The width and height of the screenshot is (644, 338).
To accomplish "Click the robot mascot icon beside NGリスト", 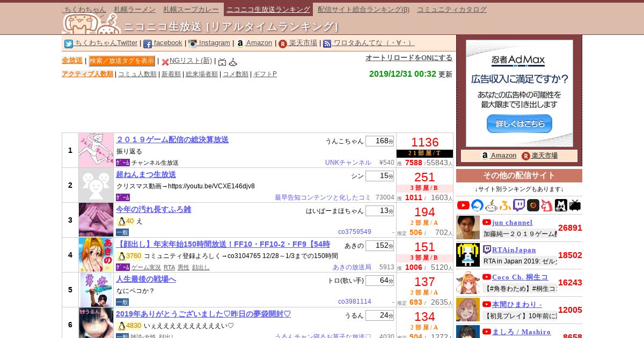I will coord(233,62).
